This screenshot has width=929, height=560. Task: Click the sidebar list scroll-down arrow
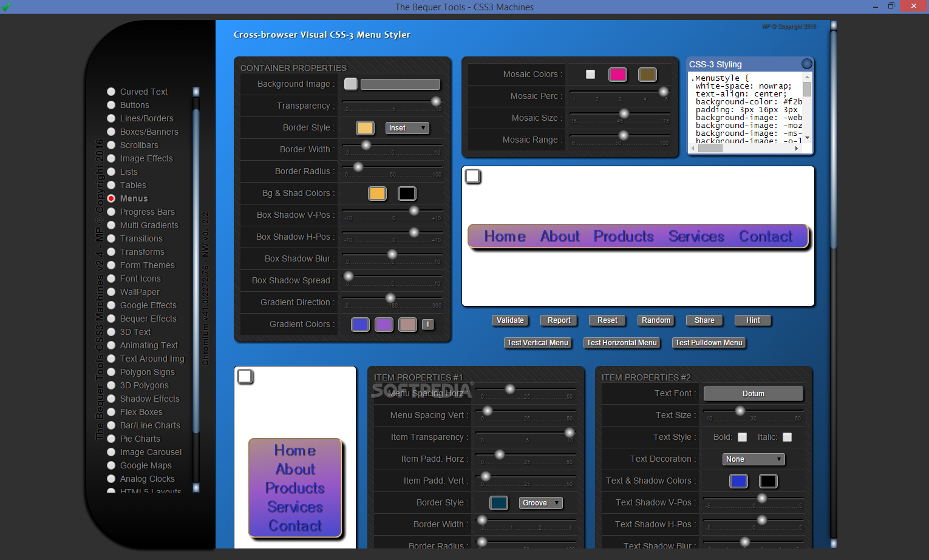[196, 487]
